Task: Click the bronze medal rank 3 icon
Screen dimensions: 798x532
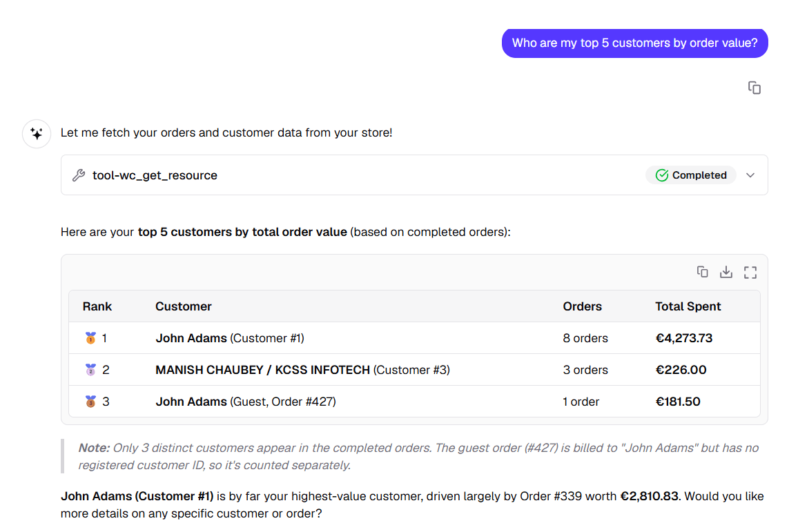Action: tap(90, 402)
